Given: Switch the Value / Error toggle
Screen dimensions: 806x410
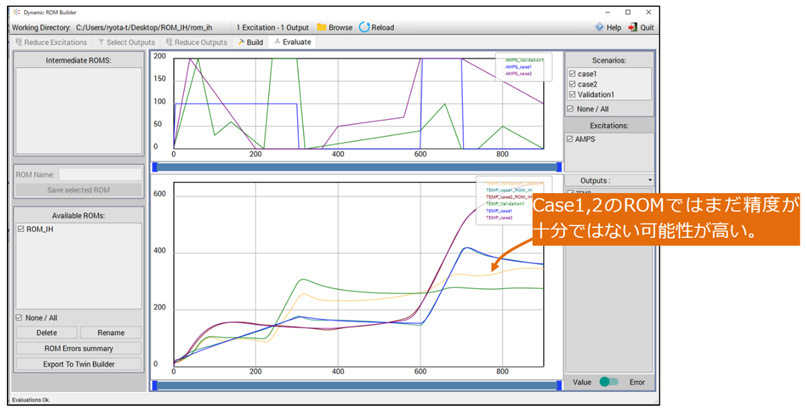Looking at the screenshot, I should tap(609, 382).
